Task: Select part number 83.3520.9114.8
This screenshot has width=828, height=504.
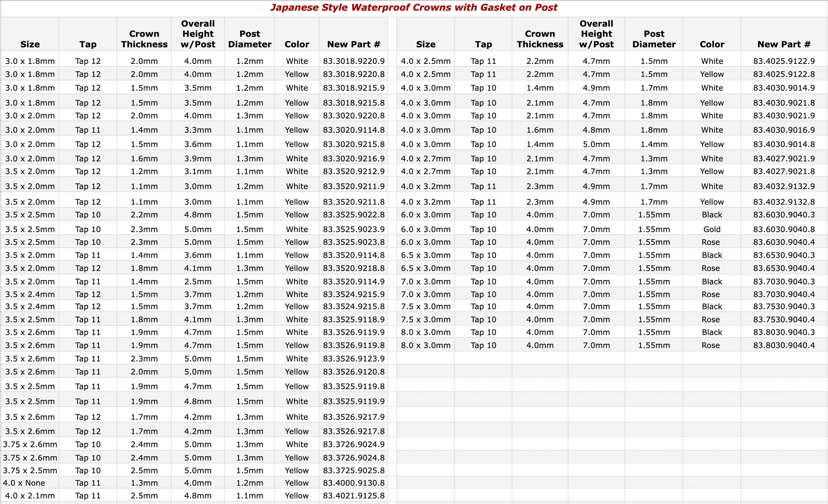Action: click(354, 255)
